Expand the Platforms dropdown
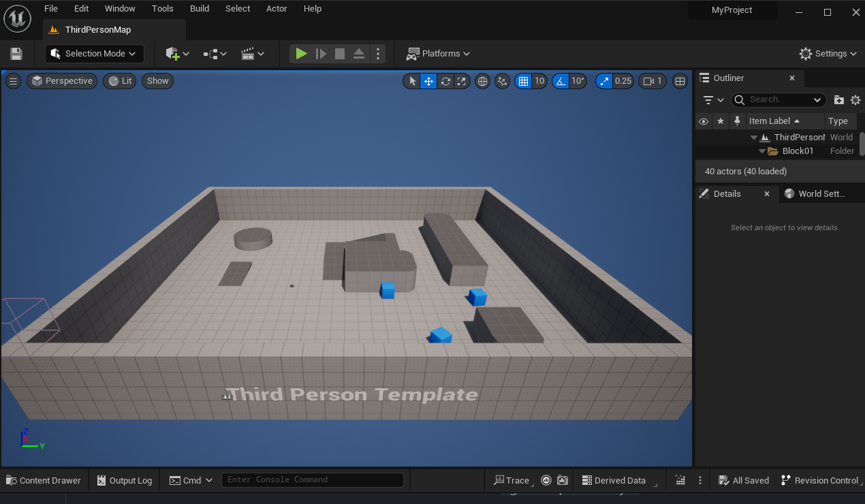The height and width of the screenshot is (504, 865). (439, 54)
